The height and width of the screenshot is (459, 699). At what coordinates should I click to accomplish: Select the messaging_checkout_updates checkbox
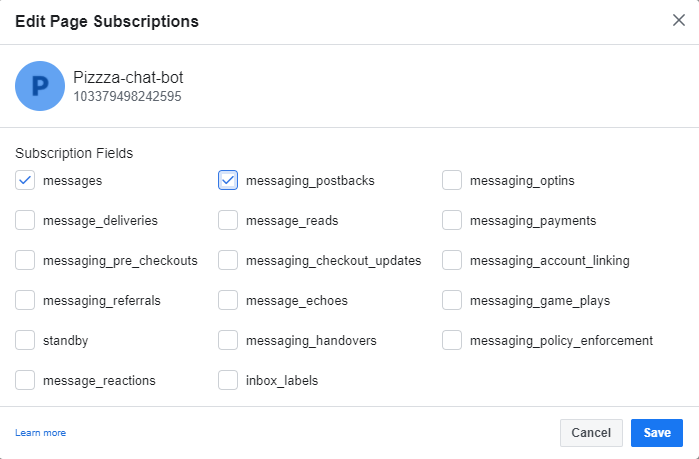click(x=228, y=260)
